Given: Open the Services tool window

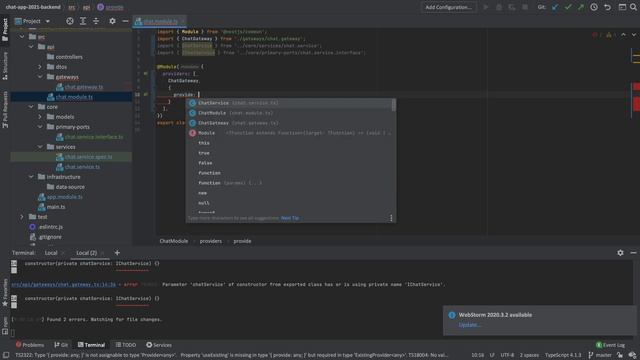Looking at the screenshot, I should coord(159,345).
